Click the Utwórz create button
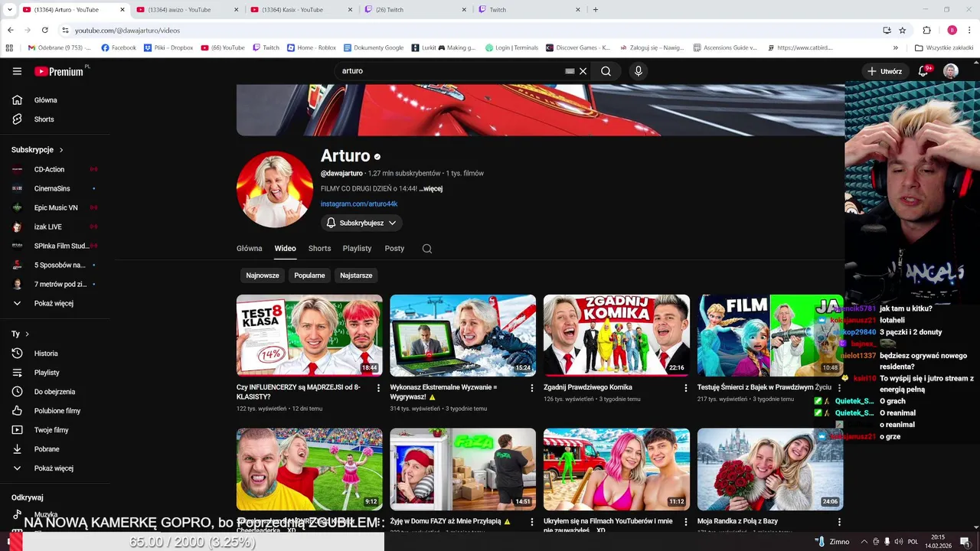The width and height of the screenshot is (980, 551). 884,71
